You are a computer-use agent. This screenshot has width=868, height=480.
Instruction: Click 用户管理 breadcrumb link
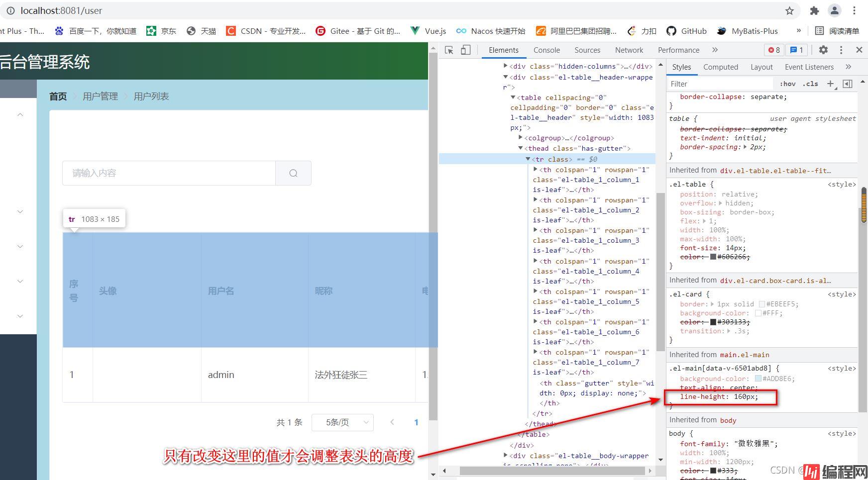pyautogui.click(x=100, y=96)
